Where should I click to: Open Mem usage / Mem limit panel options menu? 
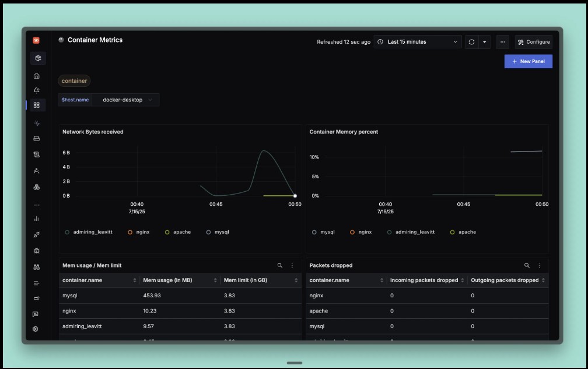coord(292,265)
